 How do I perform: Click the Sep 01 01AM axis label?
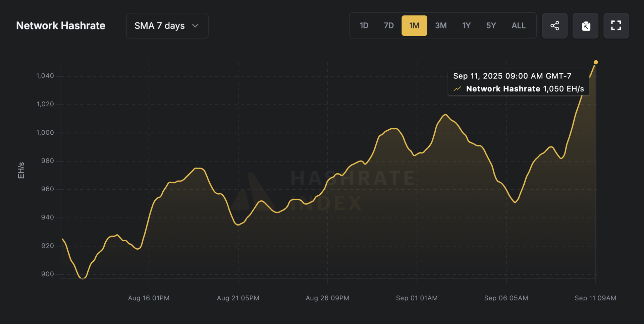pos(417,298)
